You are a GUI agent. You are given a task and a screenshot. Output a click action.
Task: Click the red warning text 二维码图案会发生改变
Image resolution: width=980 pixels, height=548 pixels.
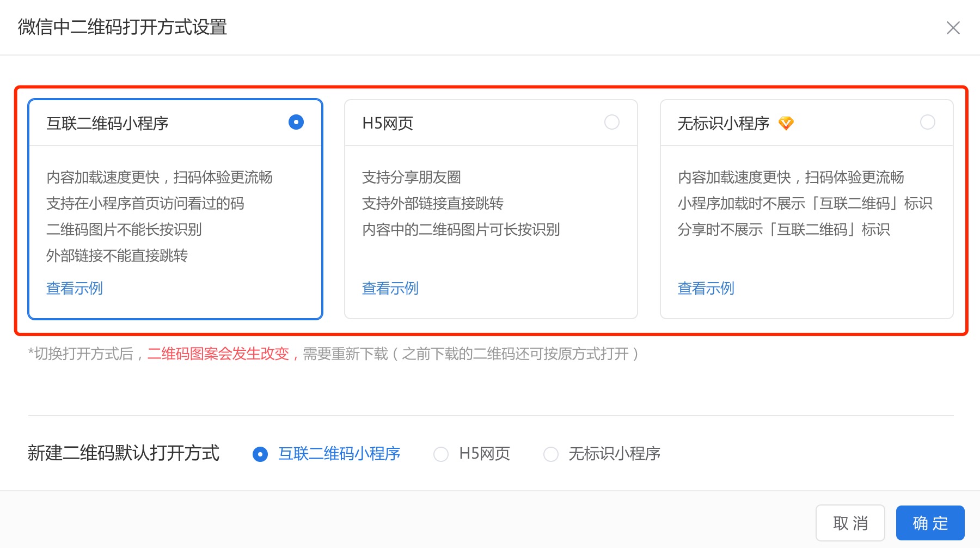218,354
